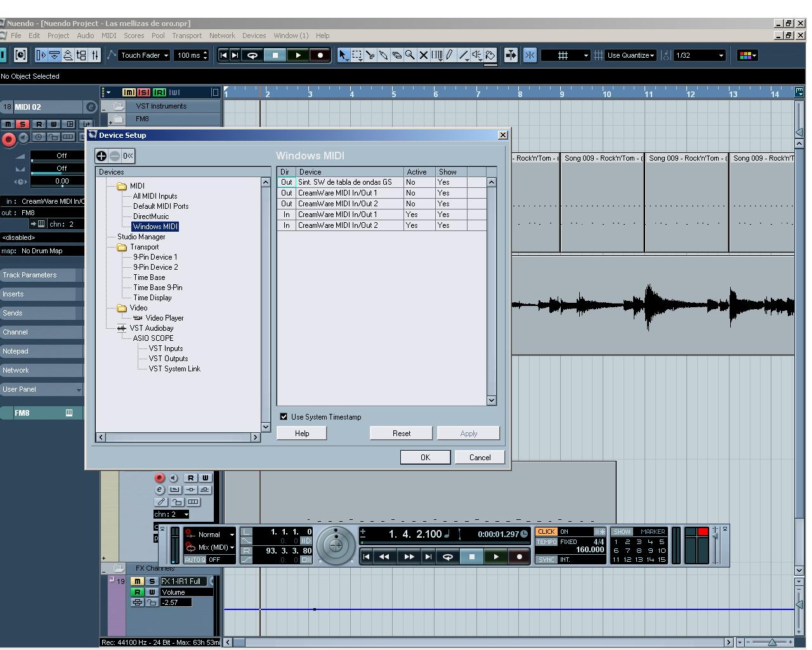812x650 pixels.
Task: Click the transport panel Play button
Action: (x=495, y=557)
